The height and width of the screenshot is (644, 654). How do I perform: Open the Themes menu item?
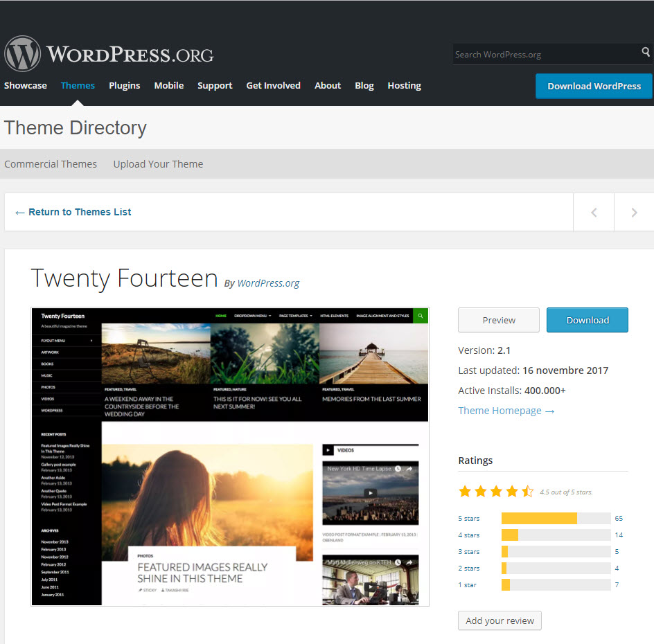[78, 86]
